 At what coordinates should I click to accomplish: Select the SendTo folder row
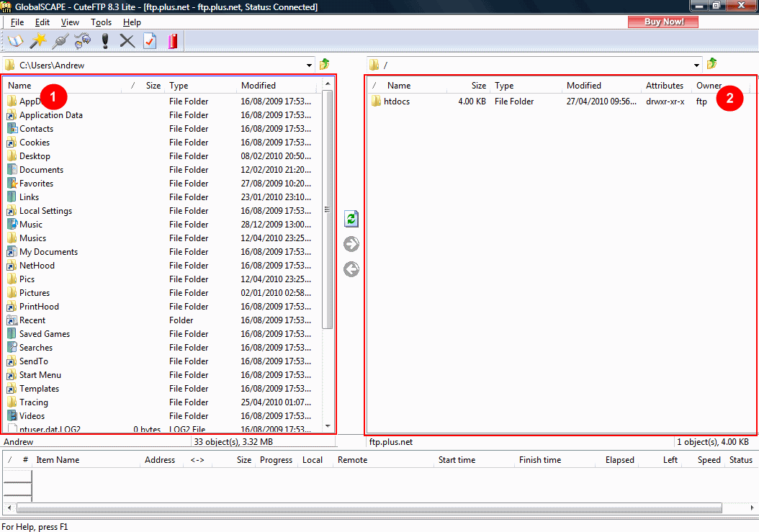point(162,361)
